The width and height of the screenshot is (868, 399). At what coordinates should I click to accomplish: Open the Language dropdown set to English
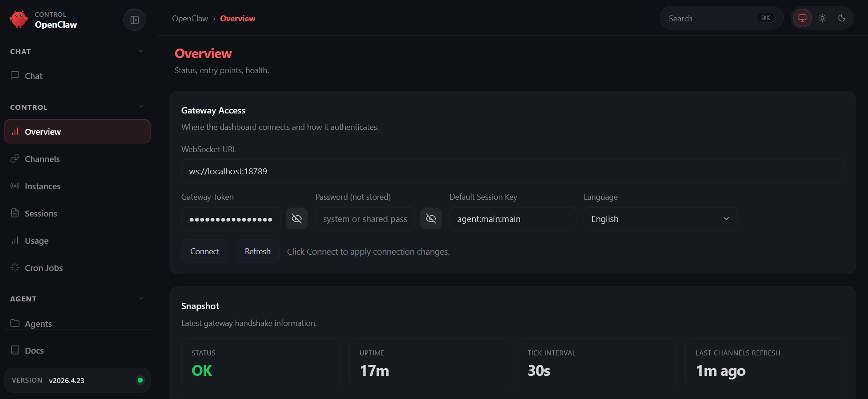point(660,219)
